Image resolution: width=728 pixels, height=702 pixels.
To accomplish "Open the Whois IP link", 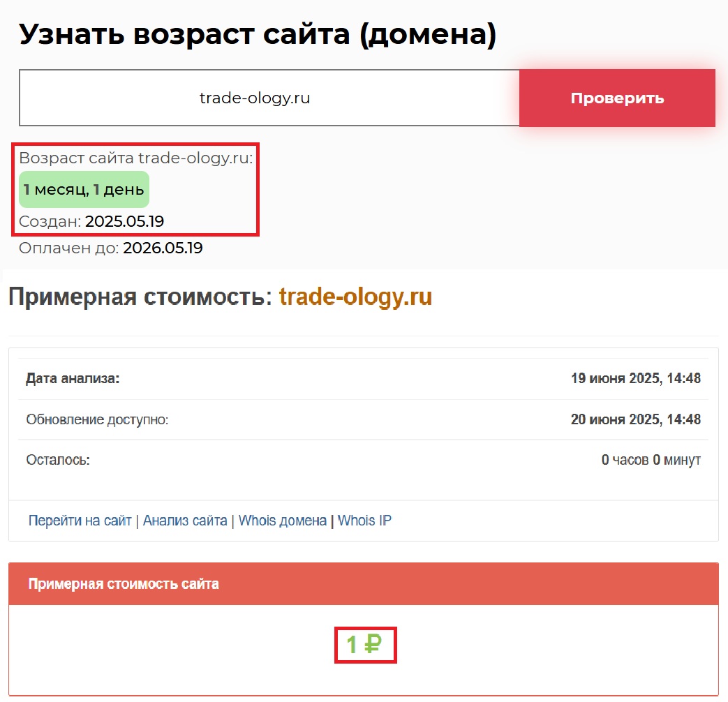I will (x=364, y=521).
